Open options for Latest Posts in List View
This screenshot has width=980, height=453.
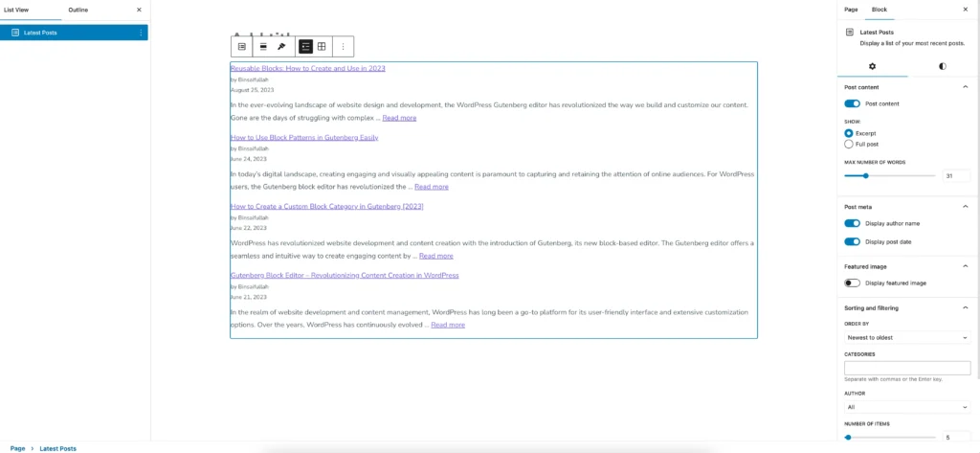[141, 33]
